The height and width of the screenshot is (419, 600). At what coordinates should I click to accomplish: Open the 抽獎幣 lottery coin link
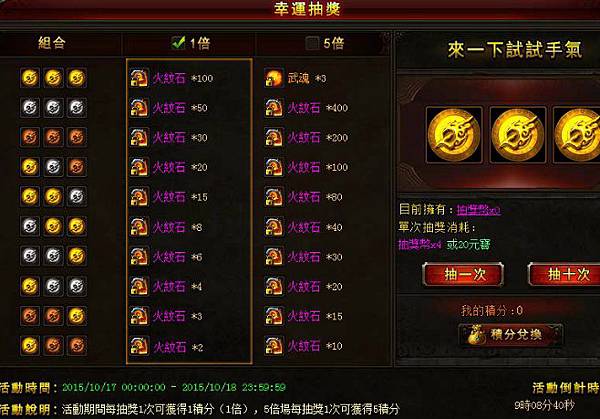coord(478,210)
